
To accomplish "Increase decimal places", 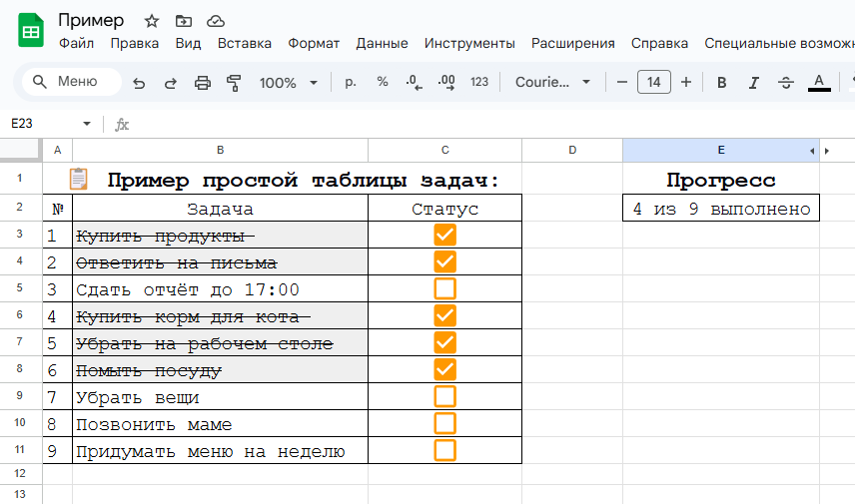I will [x=446, y=82].
